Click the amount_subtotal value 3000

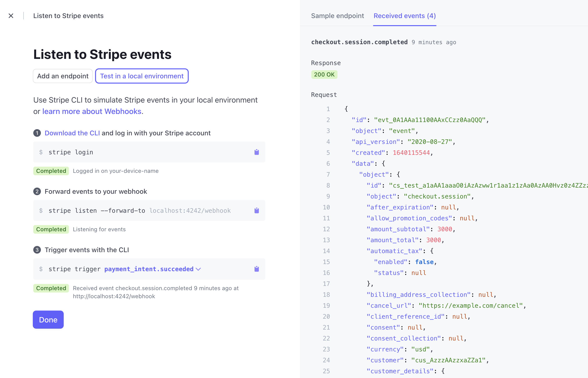pyautogui.click(x=444, y=229)
